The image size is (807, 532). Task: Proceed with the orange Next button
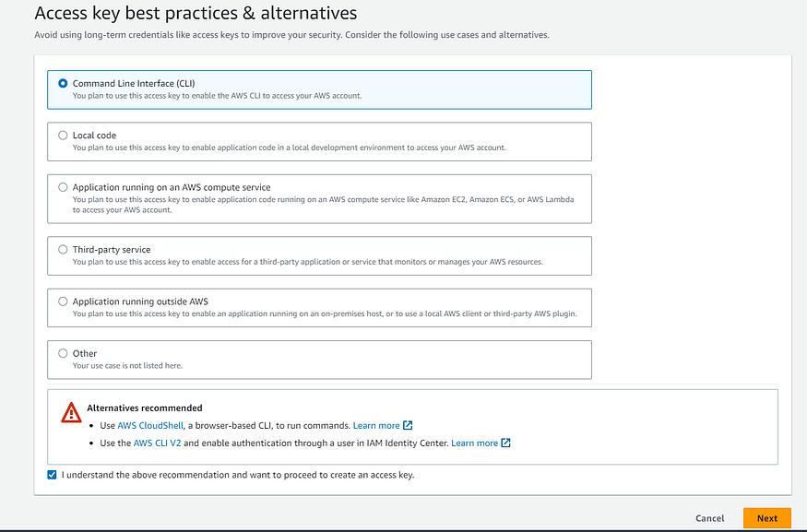766,518
